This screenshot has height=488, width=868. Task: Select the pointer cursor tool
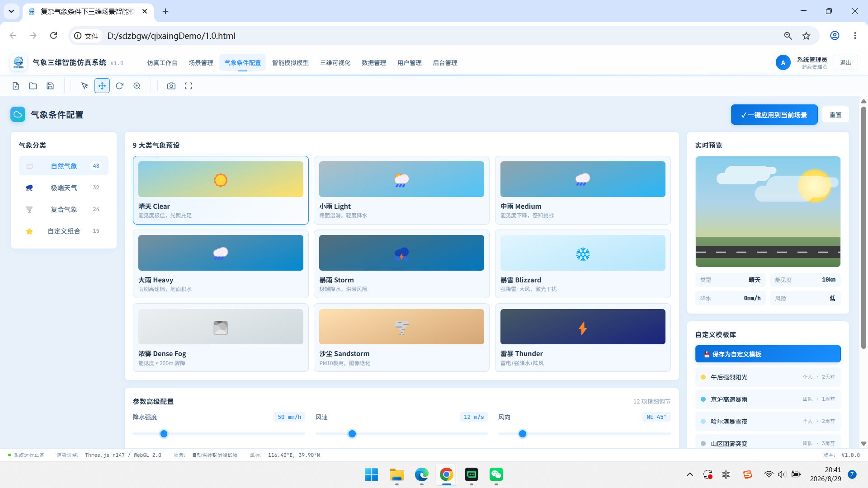[85, 86]
